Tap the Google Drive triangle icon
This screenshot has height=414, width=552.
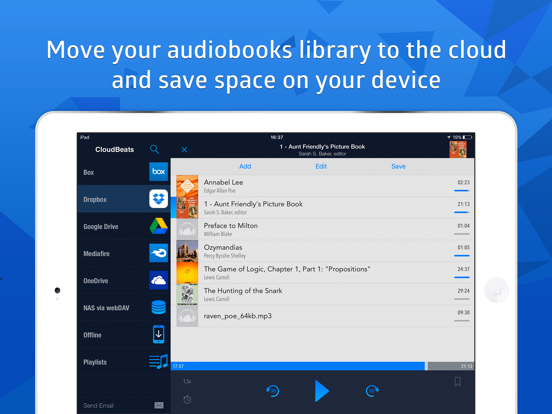click(x=158, y=226)
